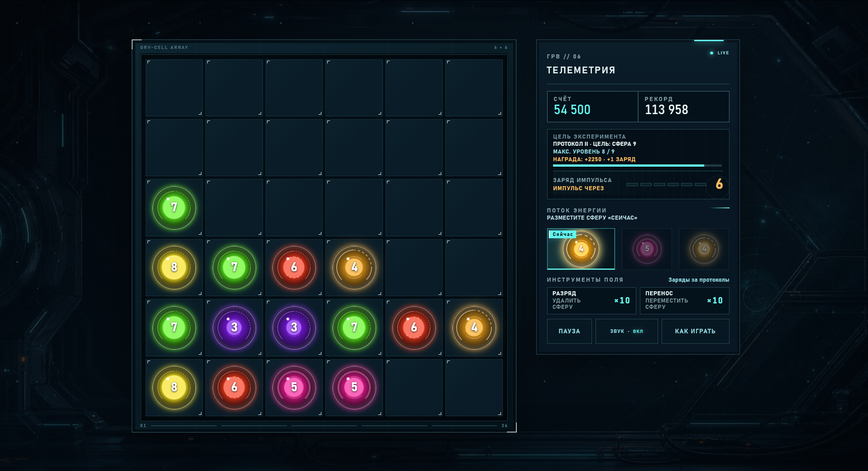Viewport: 868px width, 471px height.
Task: Click the «МАКС. УРОВЕНЬ 8 / 9» line
Action: [583, 152]
